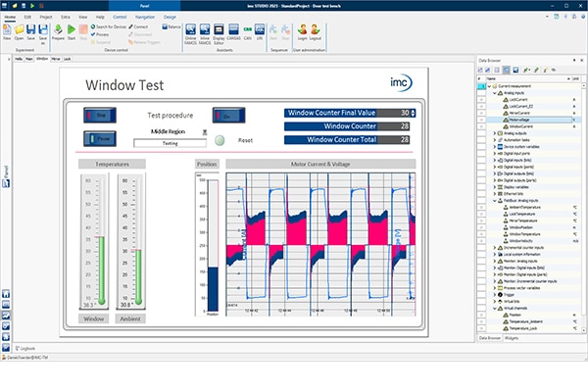Click the Window Counter Final Value stepper

(413, 113)
